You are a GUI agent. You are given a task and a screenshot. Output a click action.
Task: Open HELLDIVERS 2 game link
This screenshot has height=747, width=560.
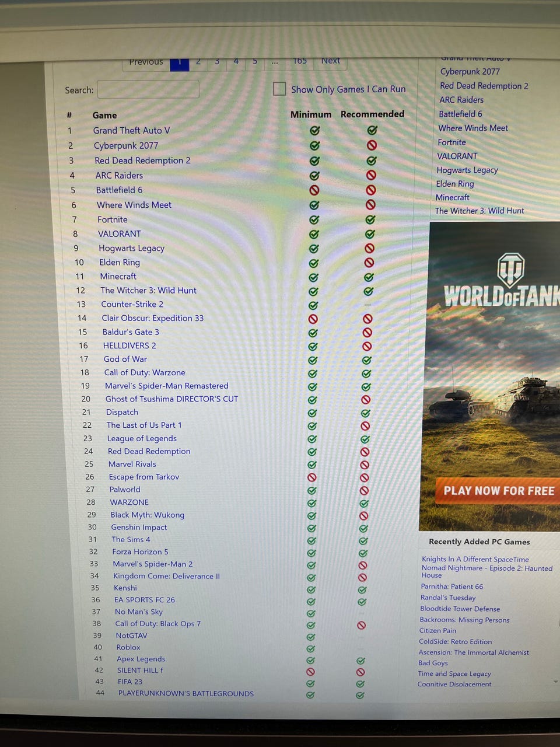click(x=129, y=345)
